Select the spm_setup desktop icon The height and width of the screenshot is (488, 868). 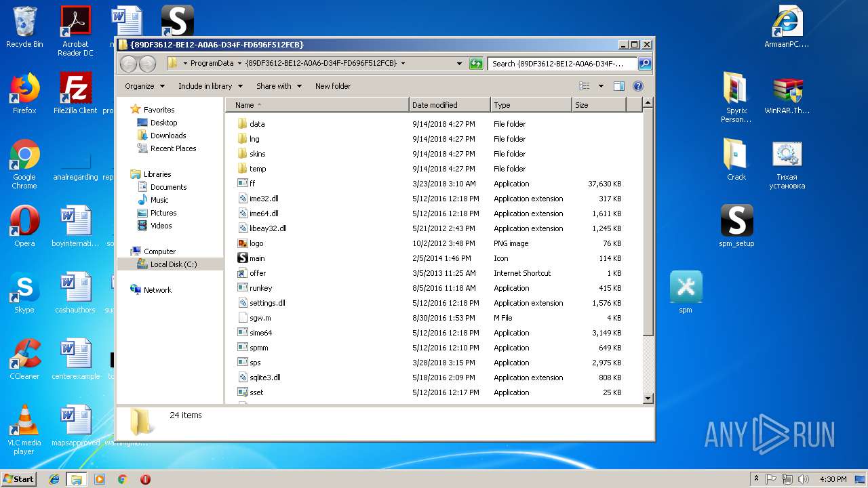[736, 226]
